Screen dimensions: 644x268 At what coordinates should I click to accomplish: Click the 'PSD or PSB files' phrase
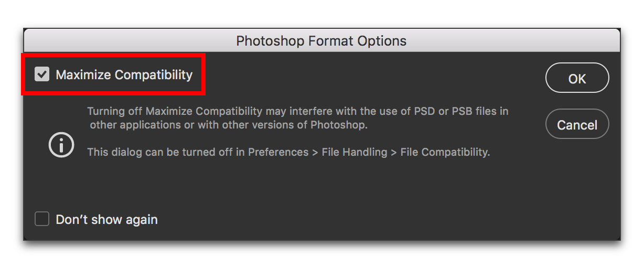tap(459, 111)
